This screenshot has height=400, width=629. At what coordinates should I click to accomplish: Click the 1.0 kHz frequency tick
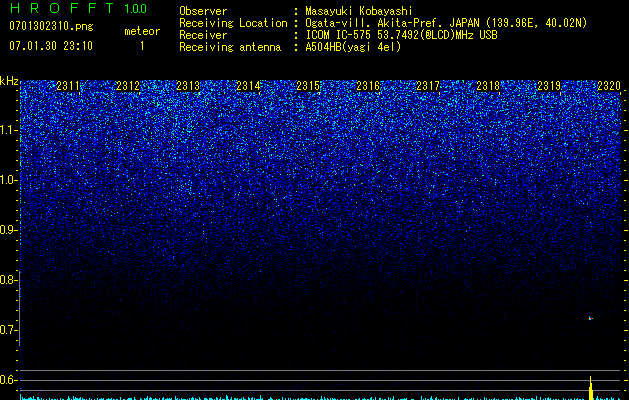[9, 180]
